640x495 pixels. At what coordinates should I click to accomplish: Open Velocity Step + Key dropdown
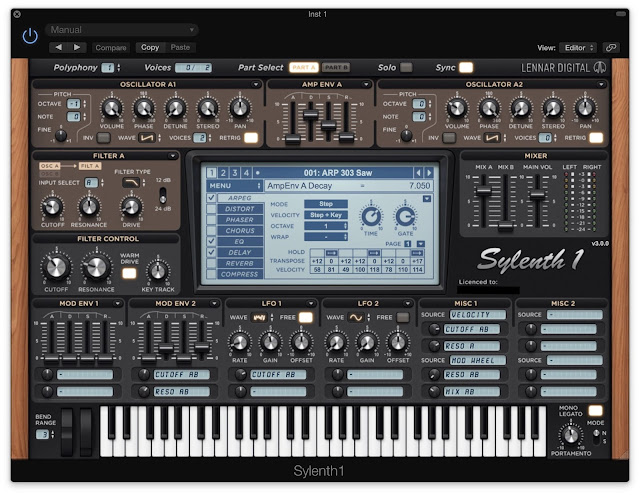point(326,215)
